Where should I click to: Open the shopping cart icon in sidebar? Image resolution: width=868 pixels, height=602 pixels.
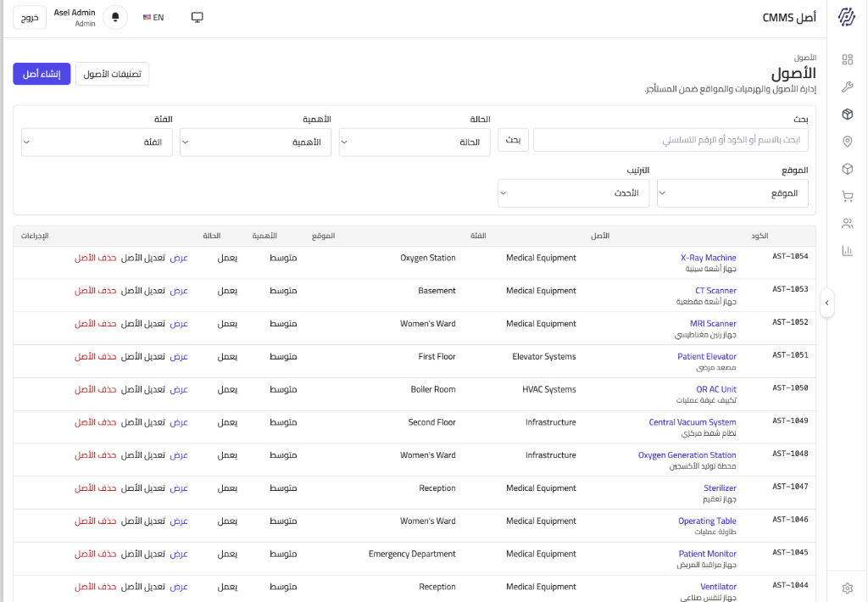click(847, 196)
